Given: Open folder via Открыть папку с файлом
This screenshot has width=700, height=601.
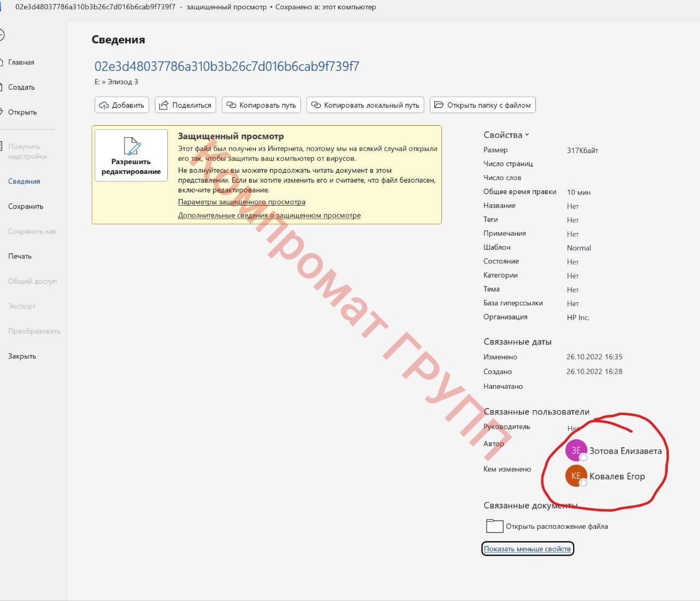Looking at the screenshot, I should [482, 105].
